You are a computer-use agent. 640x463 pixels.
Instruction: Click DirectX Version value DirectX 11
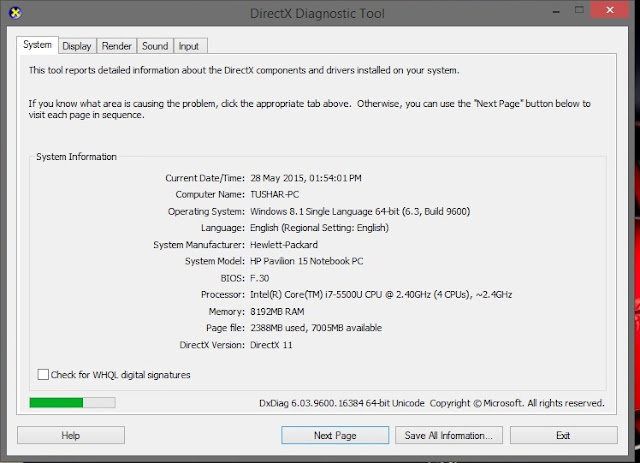click(x=271, y=345)
